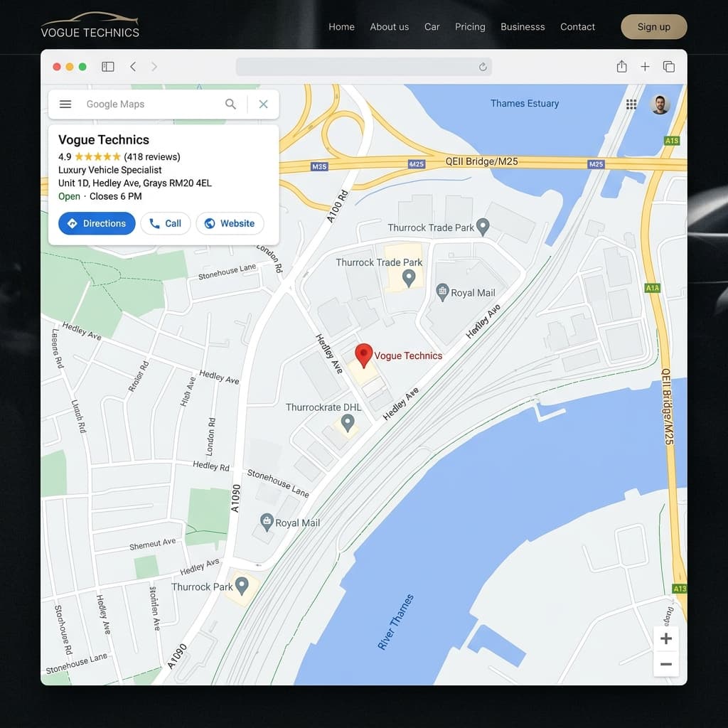
Task: Click the Hedley Rd street label
Action: 211,466
